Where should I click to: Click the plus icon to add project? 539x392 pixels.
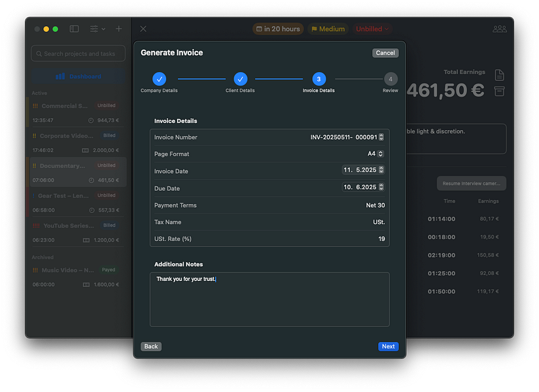click(118, 29)
